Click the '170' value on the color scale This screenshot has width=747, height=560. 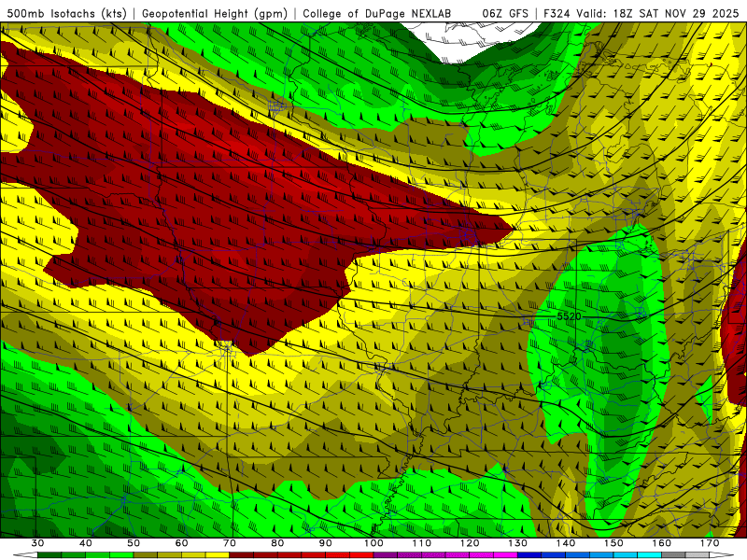[x=710, y=543]
